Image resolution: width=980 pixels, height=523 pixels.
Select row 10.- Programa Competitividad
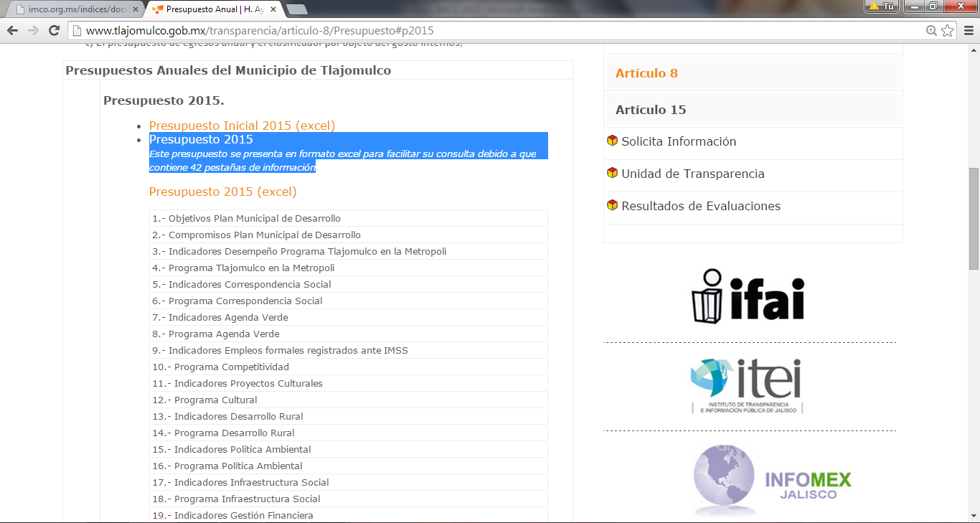pos(349,367)
